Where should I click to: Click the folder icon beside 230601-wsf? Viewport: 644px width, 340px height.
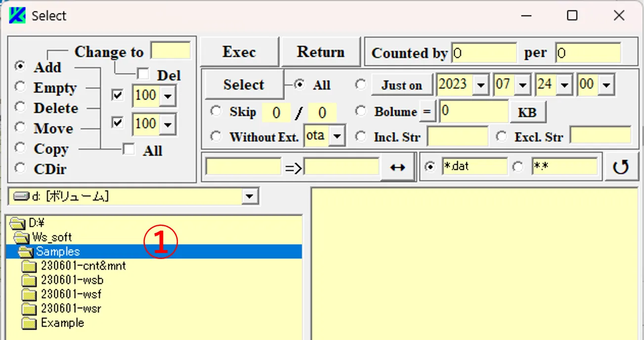(x=30, y=295)
